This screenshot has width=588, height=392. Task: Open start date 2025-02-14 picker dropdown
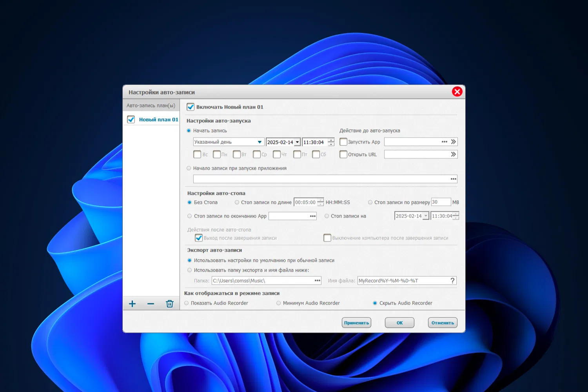tap(298, 142)
